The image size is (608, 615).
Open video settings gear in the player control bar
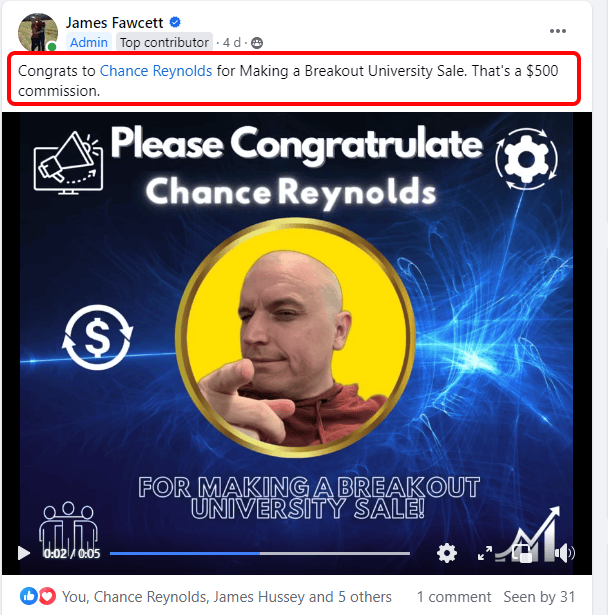pos(447,553)
